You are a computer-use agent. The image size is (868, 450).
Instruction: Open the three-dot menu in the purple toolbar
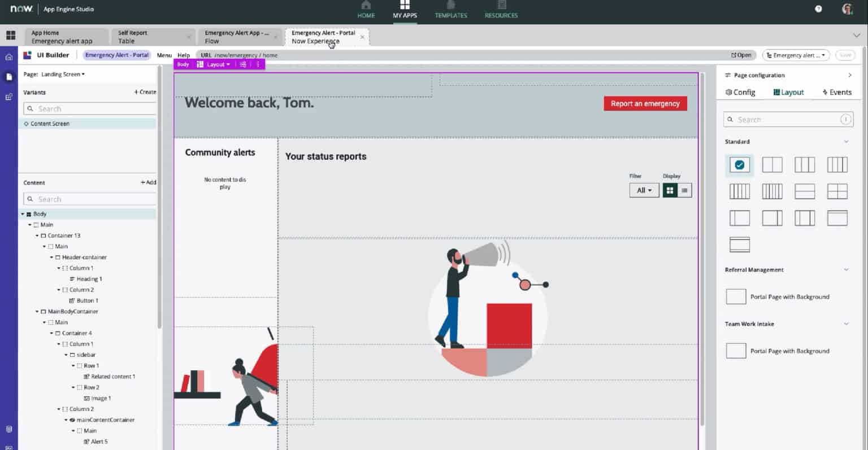pyautogui.click(x=258, y=64)
